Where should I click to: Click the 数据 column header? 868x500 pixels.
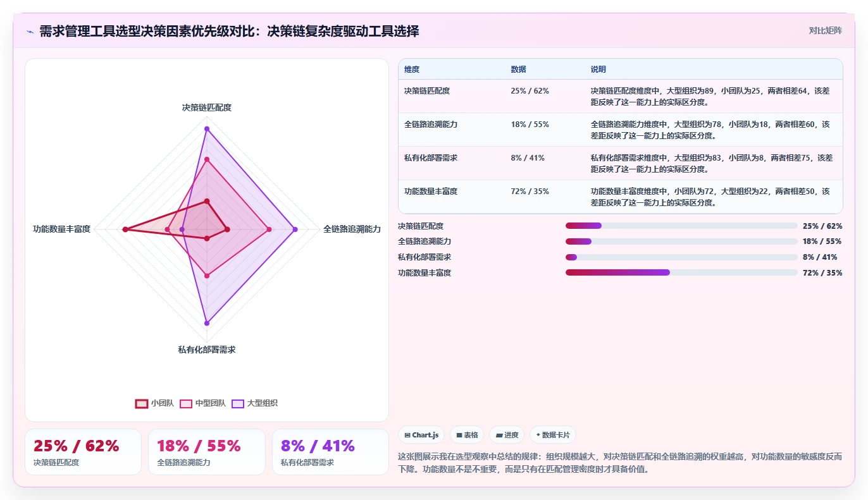(x=518, y=70)
